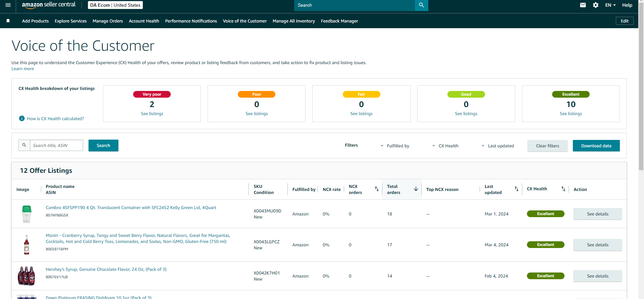The image size is (644, 299).
Task: Open Performance Notifications
Action: pyautogui.click(x=191, y=21)
